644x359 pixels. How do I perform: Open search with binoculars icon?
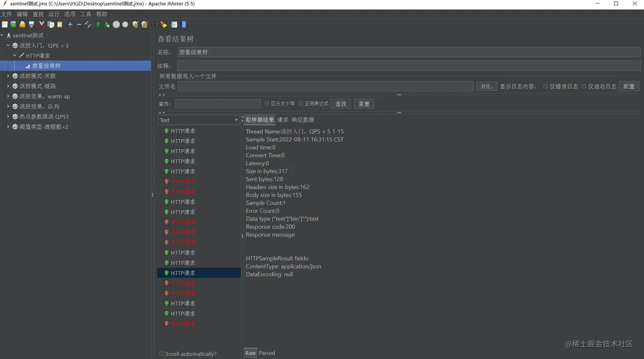tap(155, 25)
